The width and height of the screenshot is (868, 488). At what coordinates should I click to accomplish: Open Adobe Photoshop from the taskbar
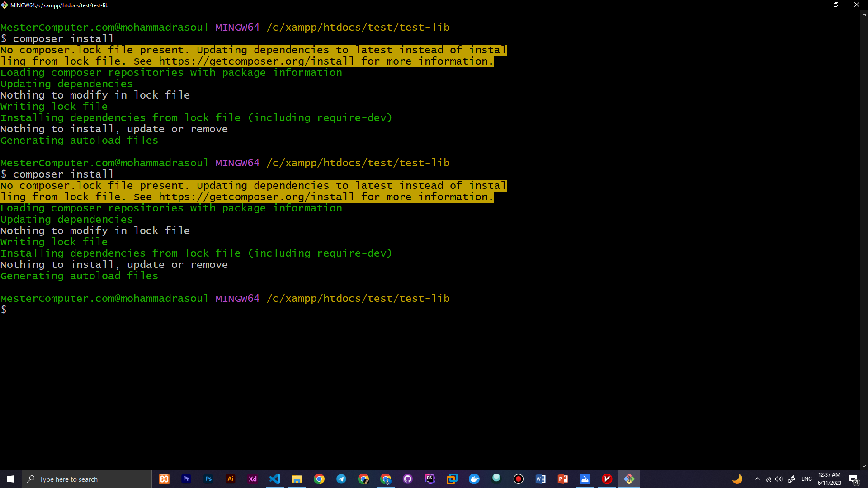208,479
